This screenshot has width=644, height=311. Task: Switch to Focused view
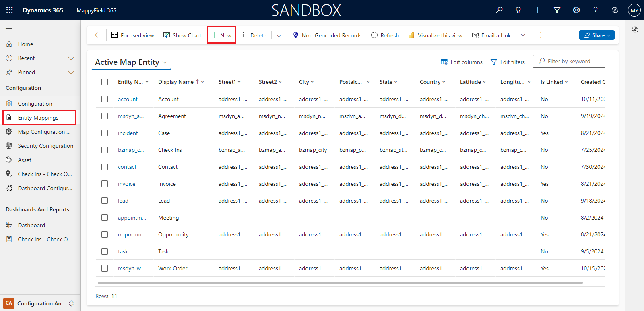coord(132,35)
